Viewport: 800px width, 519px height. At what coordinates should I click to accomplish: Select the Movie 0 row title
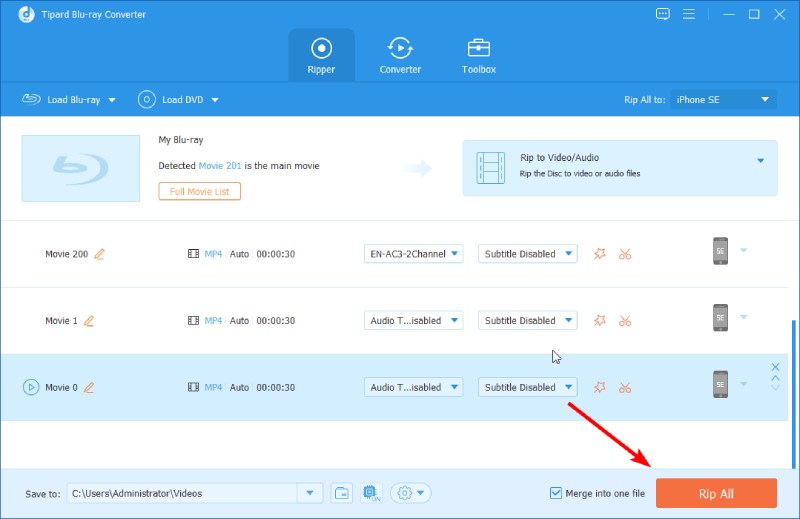(61, 387)
